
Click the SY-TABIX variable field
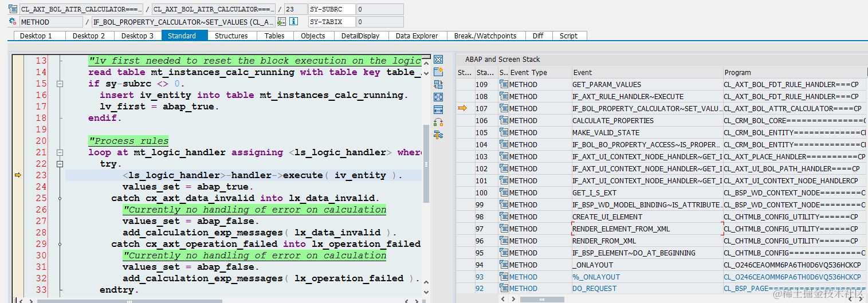tap(331, 22)
